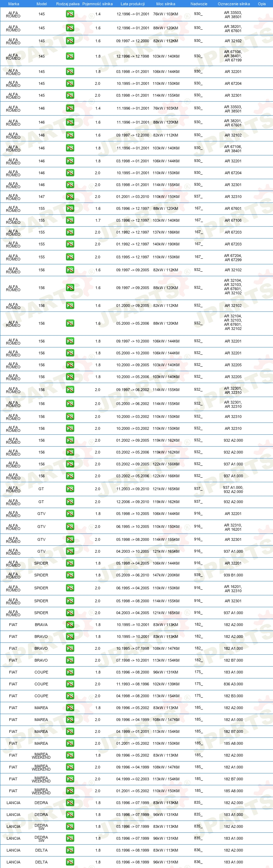Click the fuel icon in the Coupe 1.8 96kW row
The height and width of the screenshot is (868, 273).
pyautogui.click(x=70, y=672)
